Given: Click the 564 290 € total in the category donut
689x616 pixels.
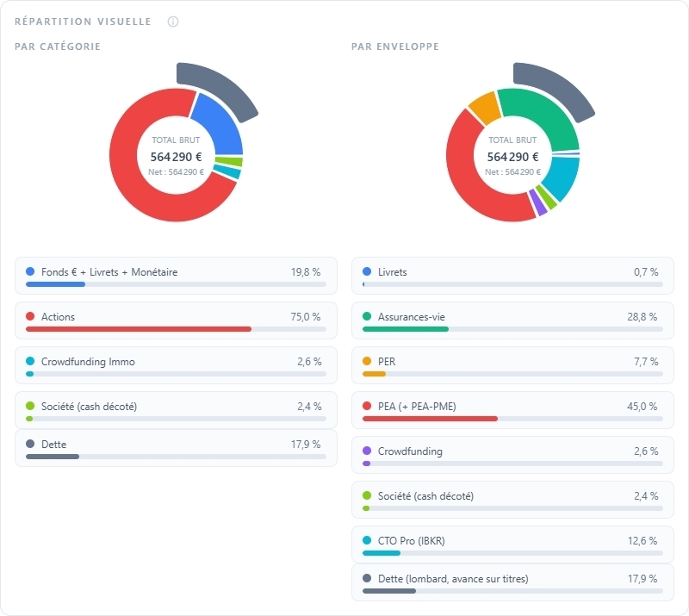Looking at the screenshot, I should tap(177, 157).
